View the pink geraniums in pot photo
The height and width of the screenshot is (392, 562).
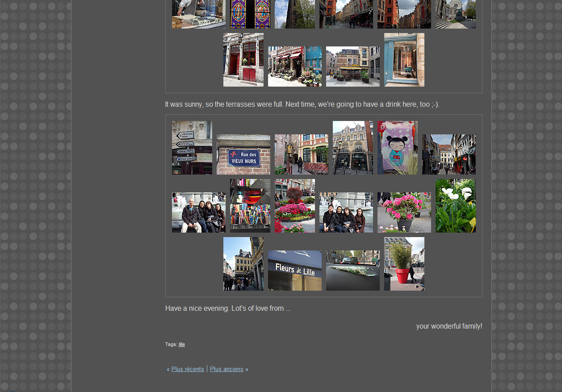[404, 213]
